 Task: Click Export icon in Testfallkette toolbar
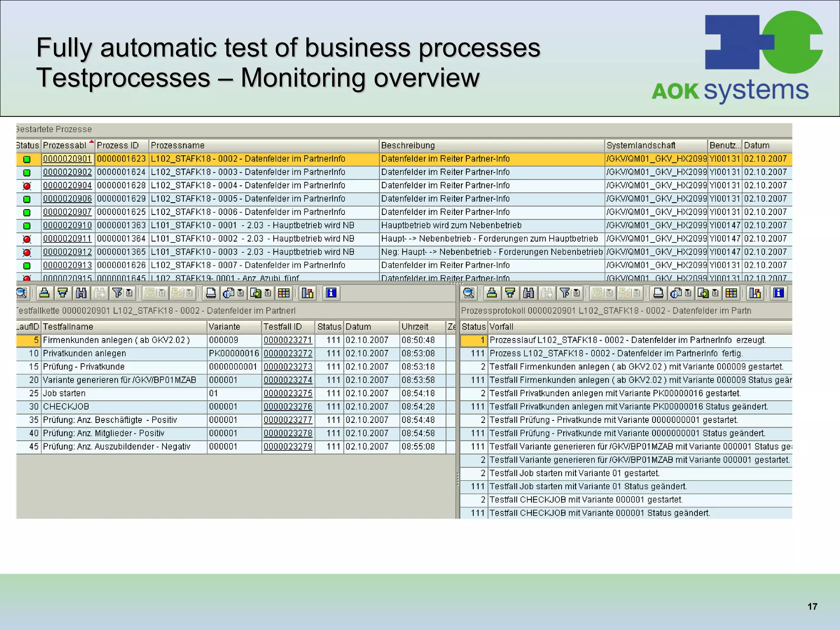256,293
